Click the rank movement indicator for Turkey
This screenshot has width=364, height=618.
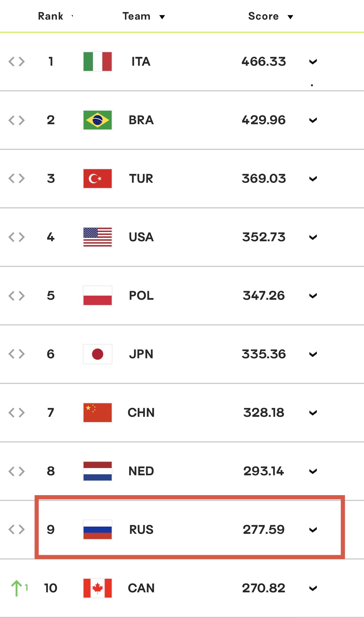click(x=17, y=179)
